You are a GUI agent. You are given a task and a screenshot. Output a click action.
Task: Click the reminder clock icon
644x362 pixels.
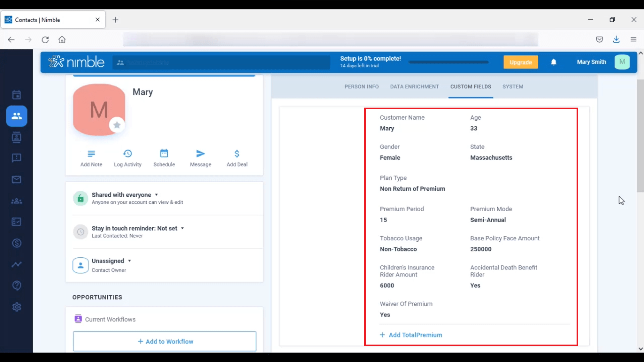(x=80, y=232)
